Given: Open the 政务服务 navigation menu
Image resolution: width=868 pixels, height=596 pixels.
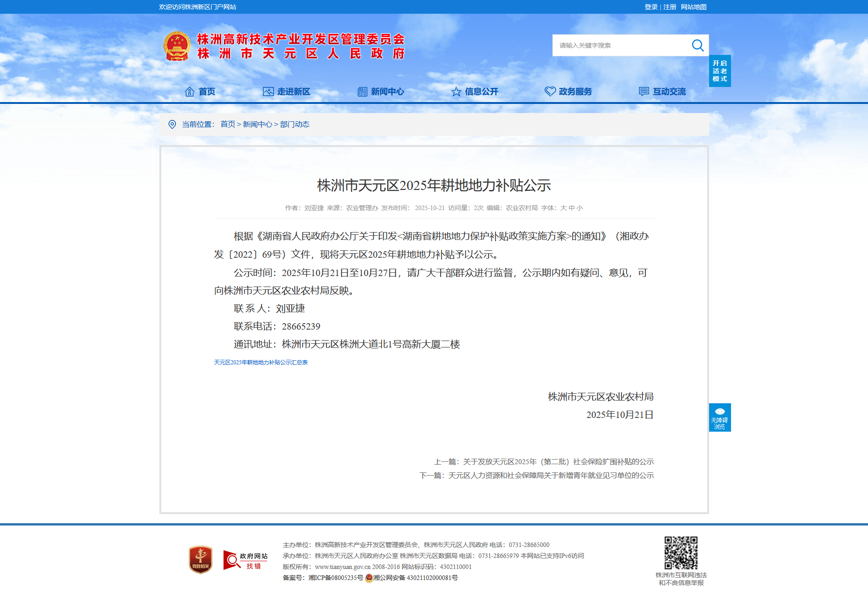Looking at the screenshot, I should [x=568, y=92].
